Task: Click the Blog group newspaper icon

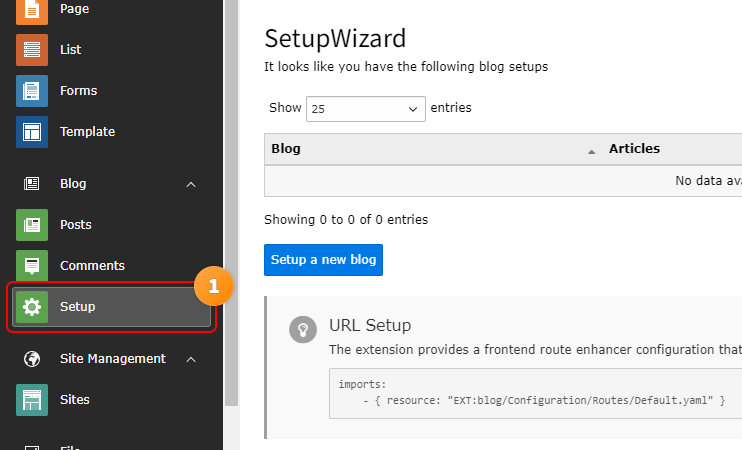Action: click(x=32, y=184)
